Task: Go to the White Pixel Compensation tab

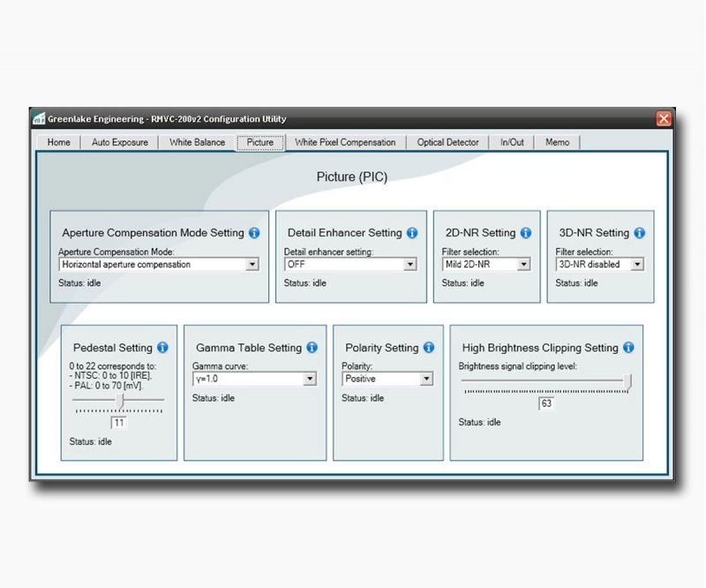Action: 345,142
